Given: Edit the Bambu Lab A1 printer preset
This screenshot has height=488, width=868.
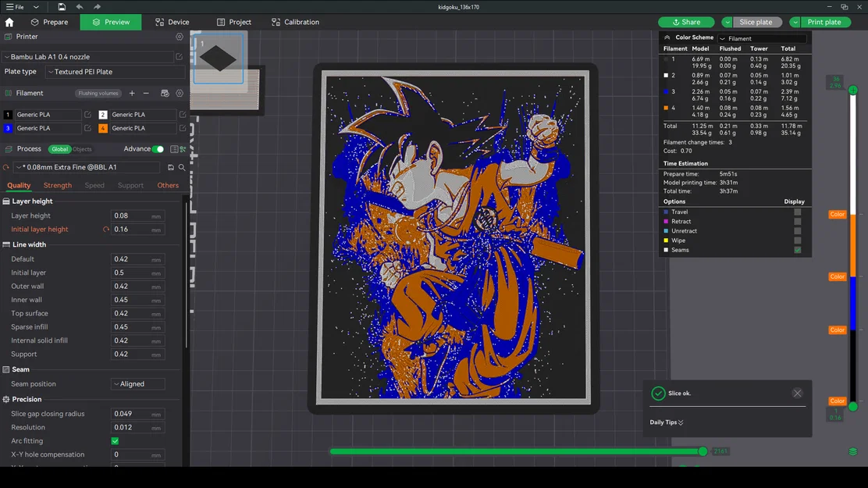Looking at the screenshot, I should coord(179,56).
